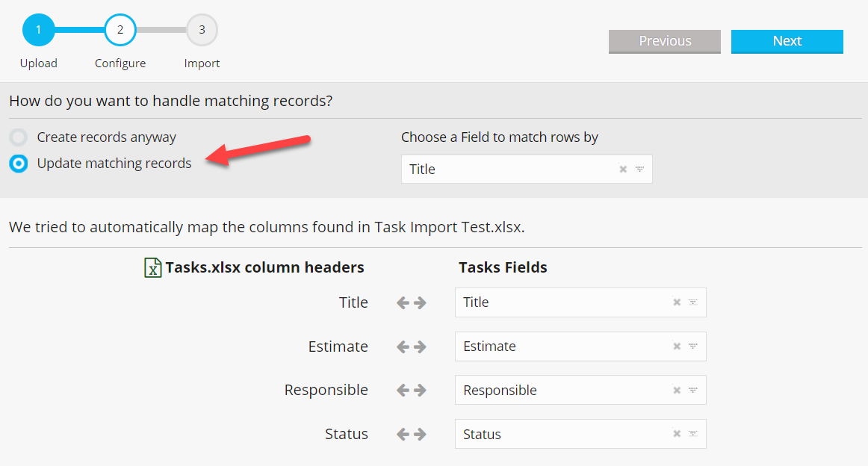The height and width of the screenshot is (466, 868).
Task: Select Update matching records option
Action: pyautogui.click(x=19, y=164)
